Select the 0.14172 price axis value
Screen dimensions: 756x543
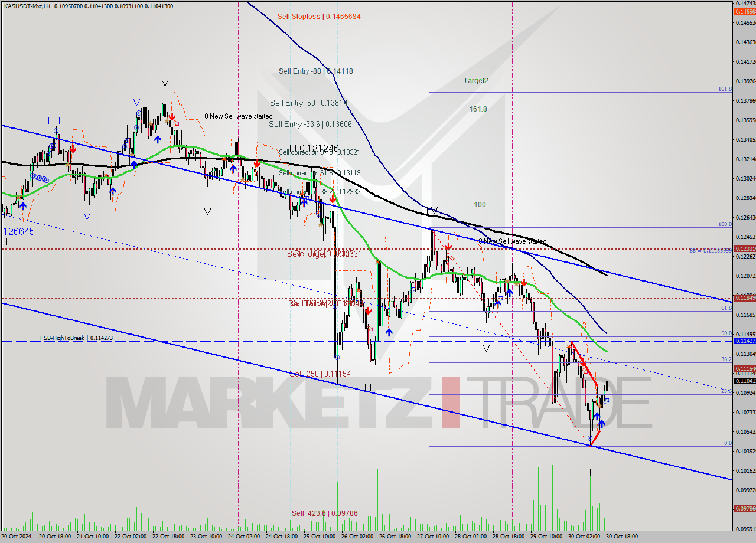tap(745, 61)
